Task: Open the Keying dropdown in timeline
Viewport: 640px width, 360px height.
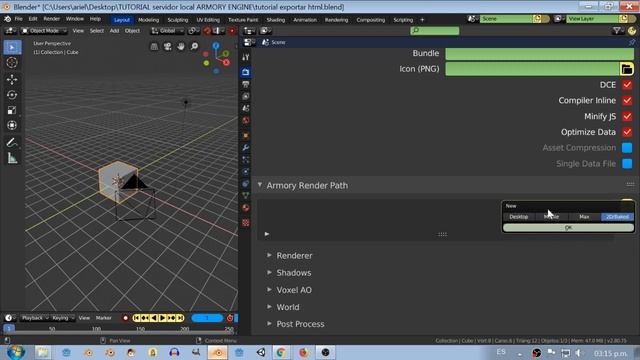Action: (x=62, y=318)
